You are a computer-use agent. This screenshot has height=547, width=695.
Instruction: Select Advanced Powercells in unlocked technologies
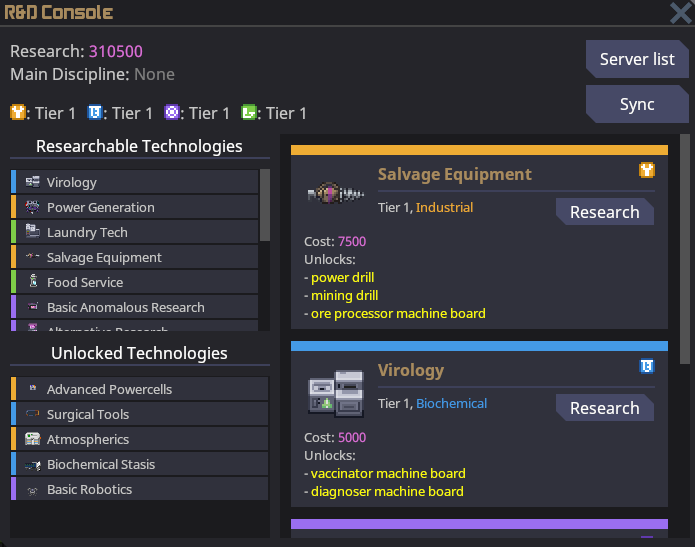click(x=140, y=389)
